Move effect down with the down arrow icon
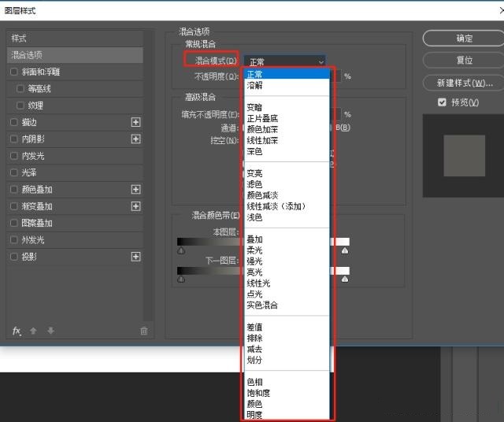Image resolution: width=504 pixels, height=422 pixels. click(x=50, y=331)
